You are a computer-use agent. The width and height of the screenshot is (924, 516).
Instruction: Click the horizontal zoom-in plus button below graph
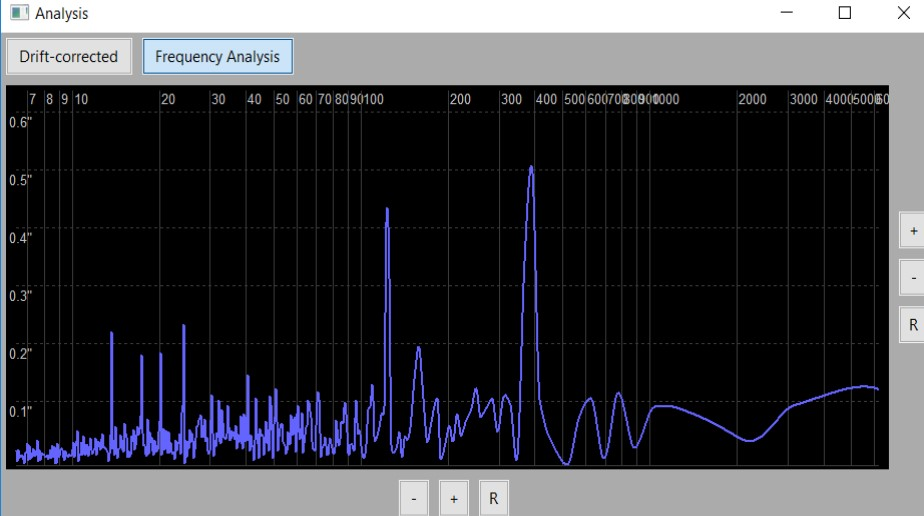tap(454, 499)
